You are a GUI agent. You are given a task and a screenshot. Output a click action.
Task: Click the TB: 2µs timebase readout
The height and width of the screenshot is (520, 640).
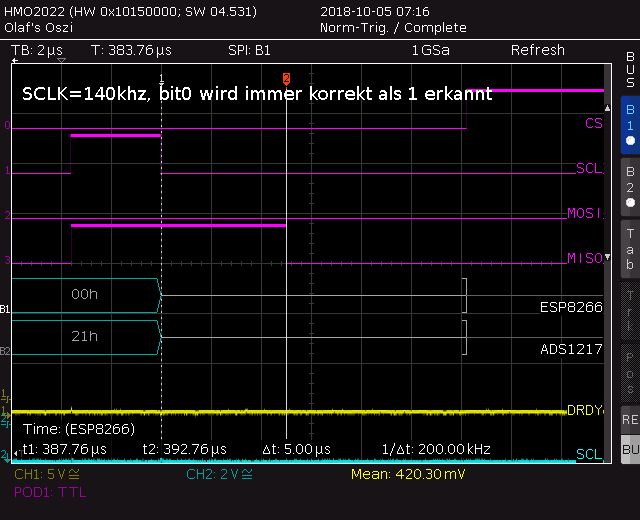point(37,50)
